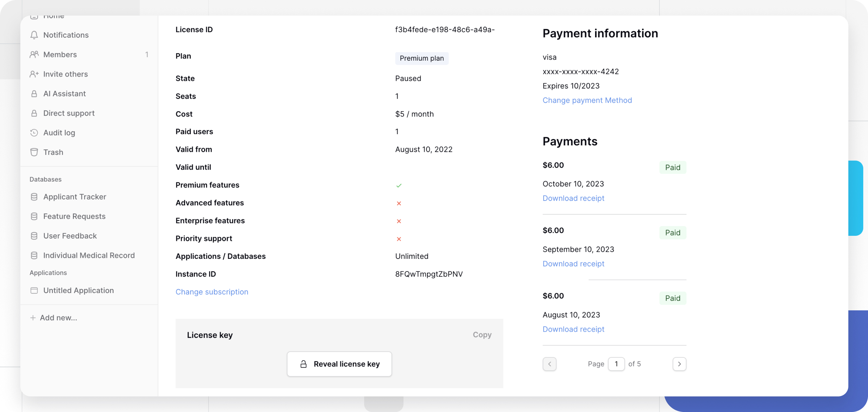Download receipt for October 10, 2023

573,198
